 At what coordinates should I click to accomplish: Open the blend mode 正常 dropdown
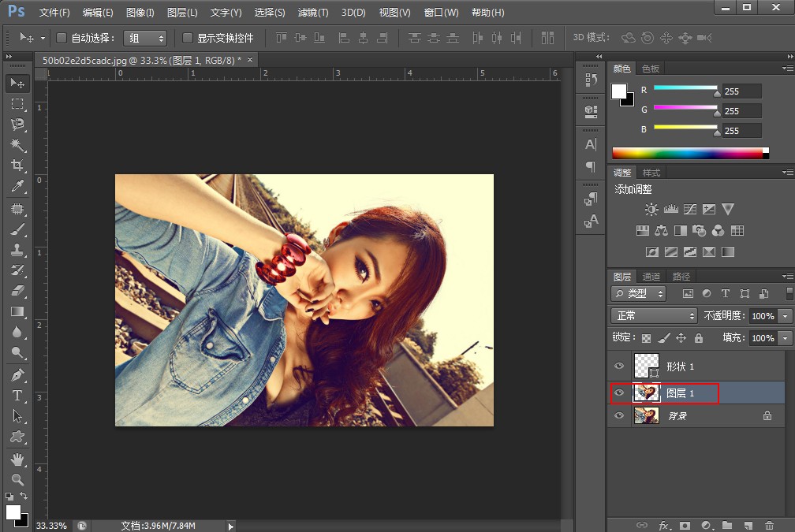(654, 316)
